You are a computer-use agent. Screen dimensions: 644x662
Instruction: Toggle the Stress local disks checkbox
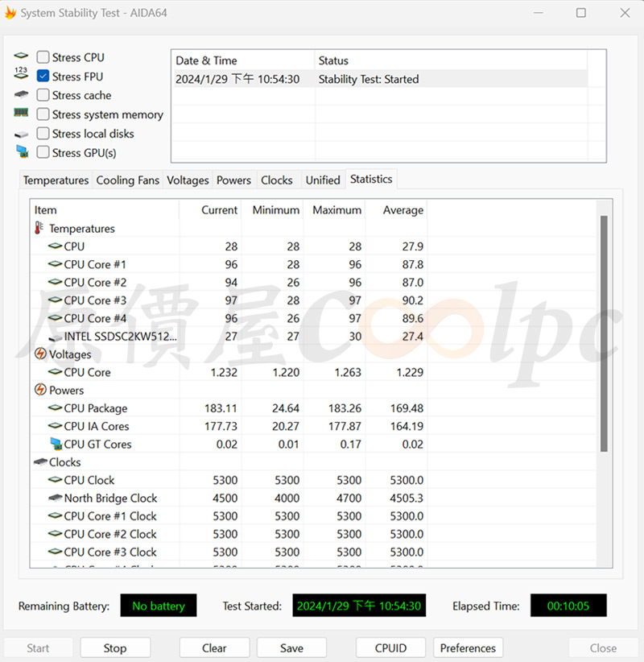point(43,134)
